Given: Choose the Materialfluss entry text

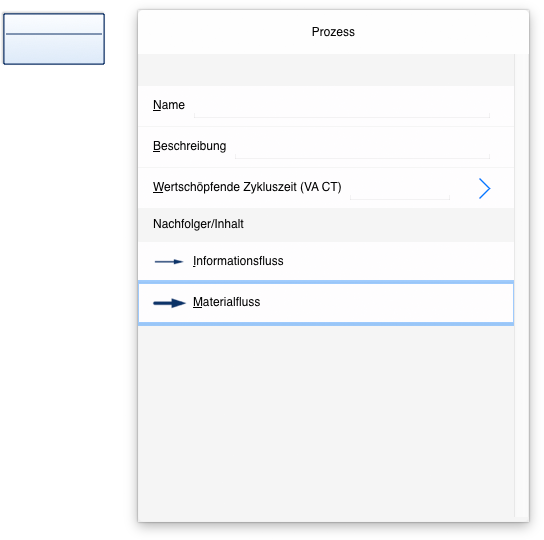Looking at the screenshot, I should click(227, 302).
